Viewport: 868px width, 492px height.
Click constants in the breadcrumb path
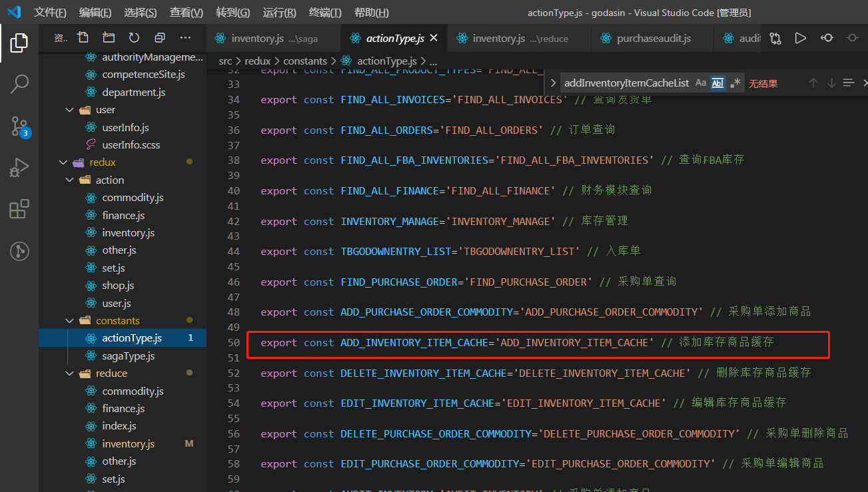[x=305, y=61]
